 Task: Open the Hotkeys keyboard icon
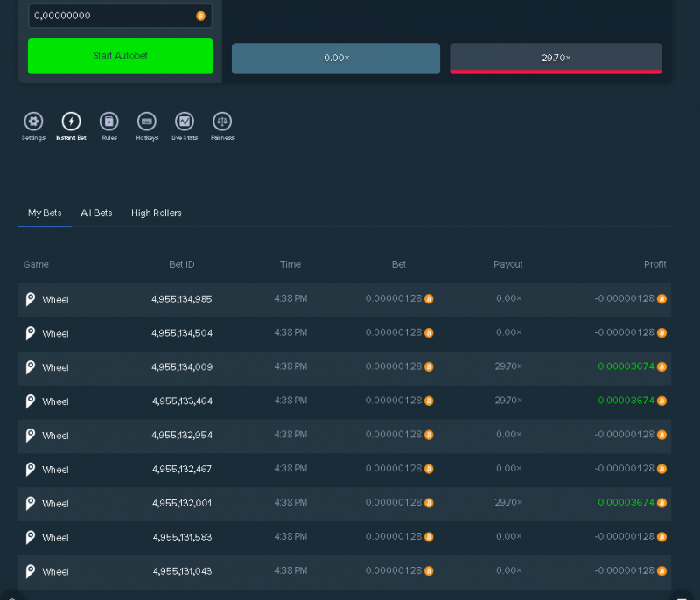pos(147,122)
